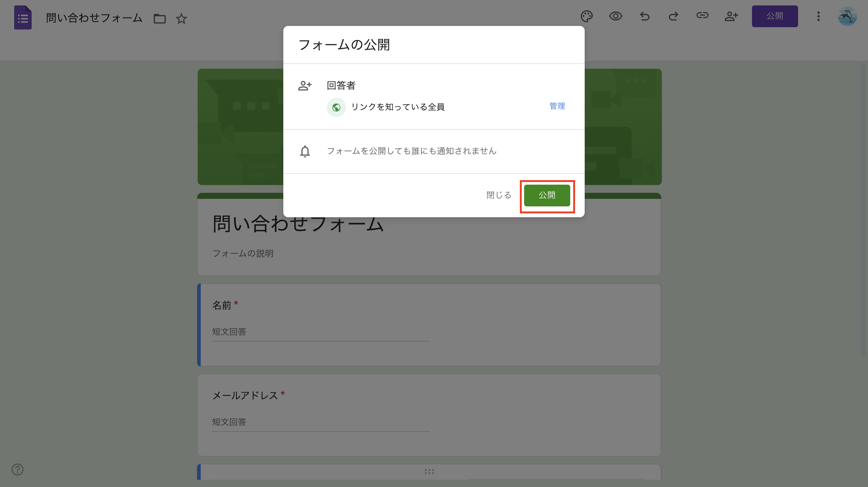Dismiss the dialog with 閉じる

click(x=498, y=195)
